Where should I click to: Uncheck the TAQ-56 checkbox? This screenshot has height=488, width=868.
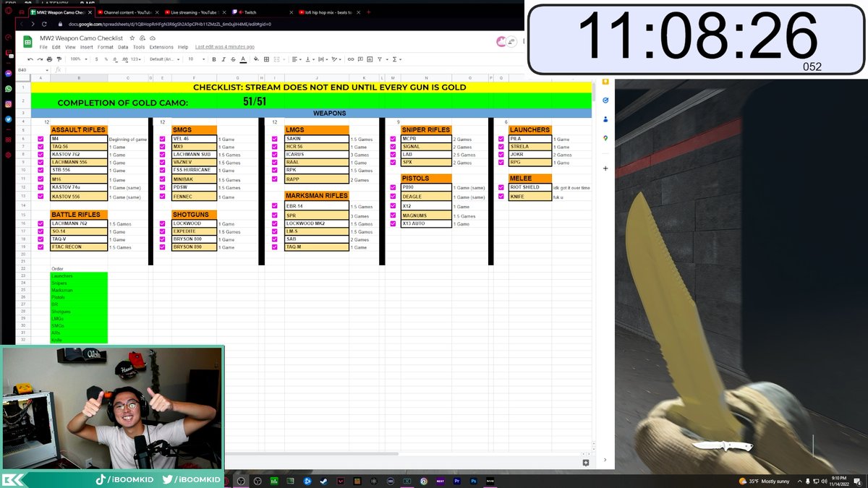(41, 147)
